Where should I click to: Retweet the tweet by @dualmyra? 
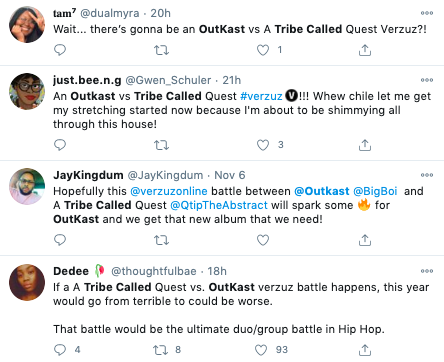161,50
